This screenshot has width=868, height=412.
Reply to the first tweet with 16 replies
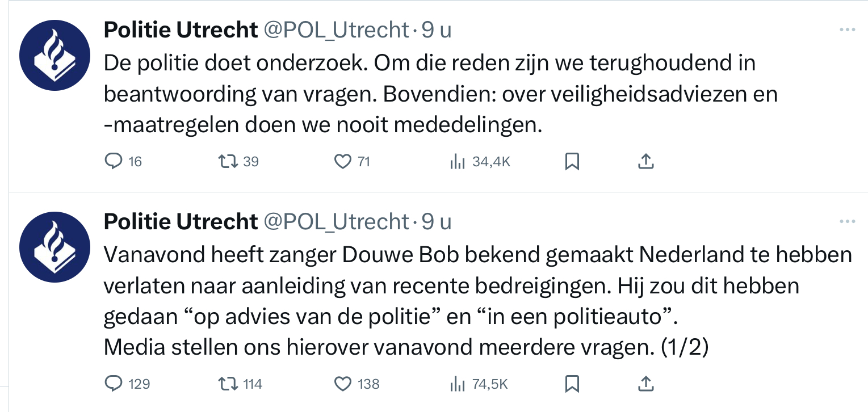point(114,162)
